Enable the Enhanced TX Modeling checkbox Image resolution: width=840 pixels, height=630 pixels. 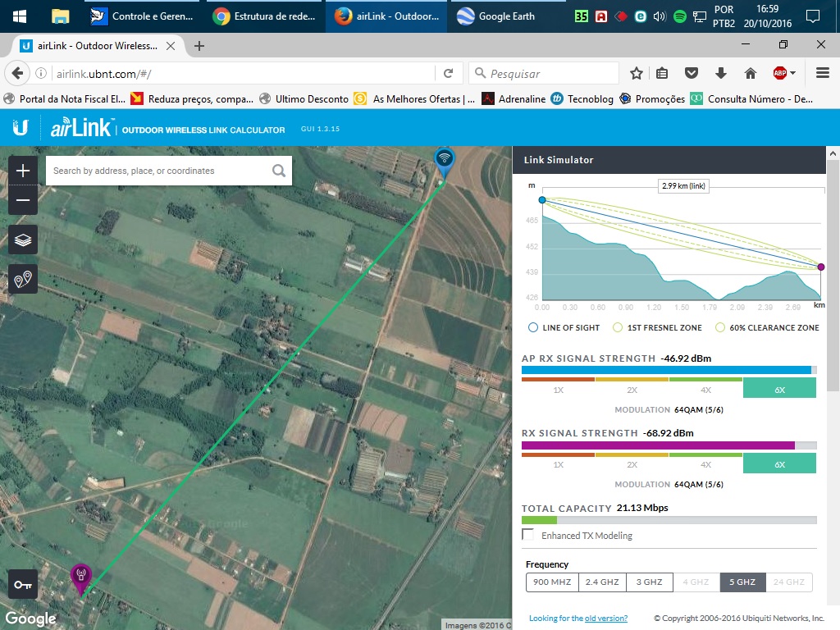(528, 535)
